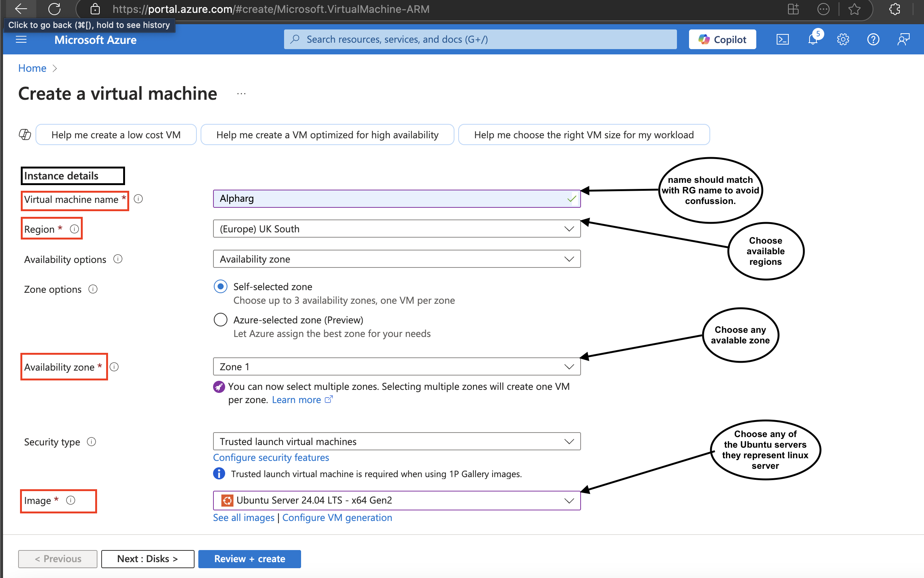Click the Search resources, services, and docs box
This screenshot has width=924, height=578.
click(480, 39)
